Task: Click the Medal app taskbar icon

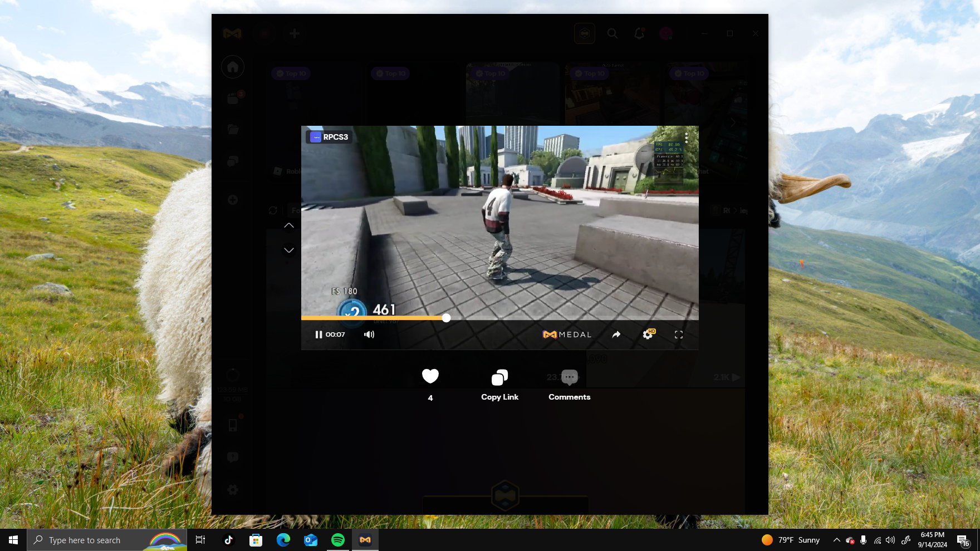Action: point(365,540)
